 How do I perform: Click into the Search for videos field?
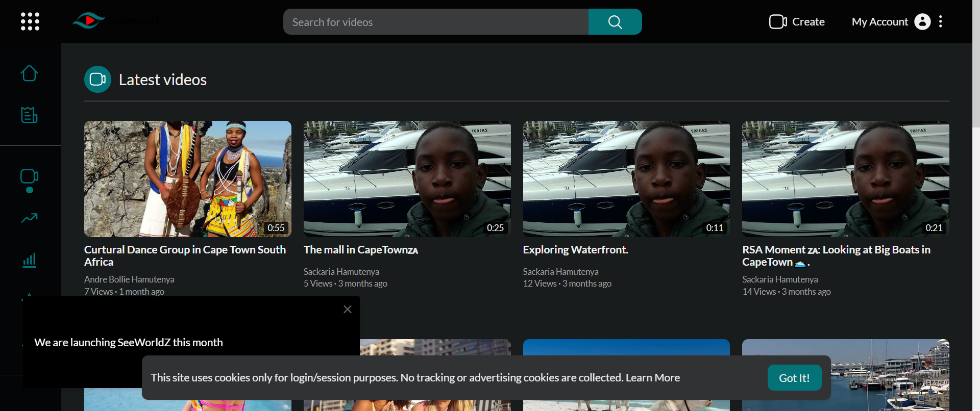point(436,22)
